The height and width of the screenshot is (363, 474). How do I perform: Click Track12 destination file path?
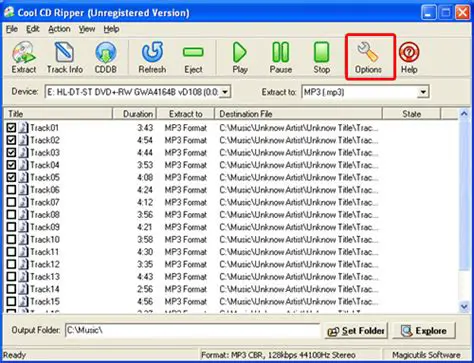[x=299, y=264]
